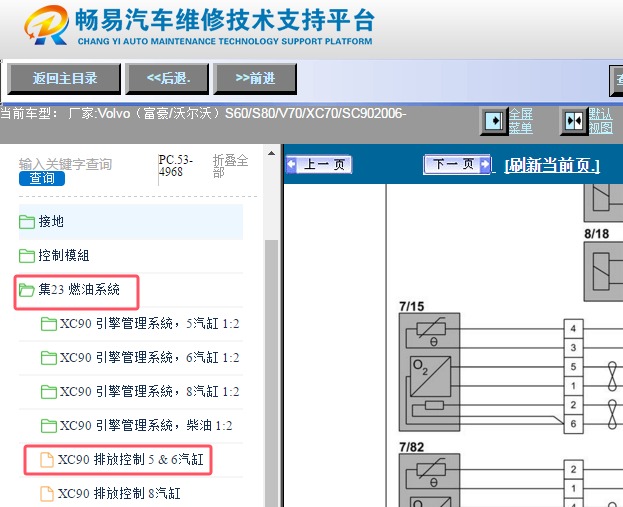Collapse the 集23 燃油系統 folder

79,290
